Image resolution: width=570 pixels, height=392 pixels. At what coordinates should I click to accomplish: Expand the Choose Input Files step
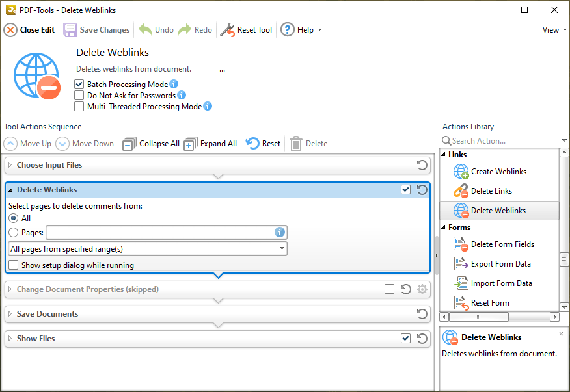coord(10,165)
